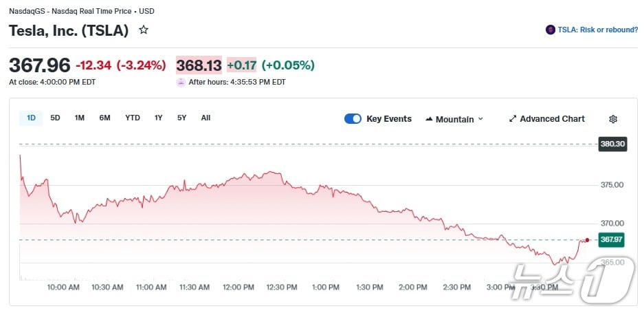Toggle the Key Events switch

353,119
